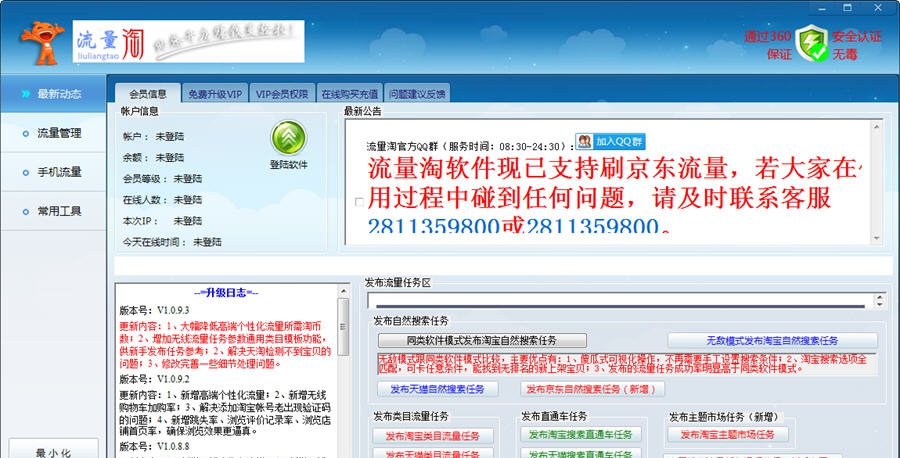Click the orange mascot logo
The image size is (900, 458).
tap(42, 43)
